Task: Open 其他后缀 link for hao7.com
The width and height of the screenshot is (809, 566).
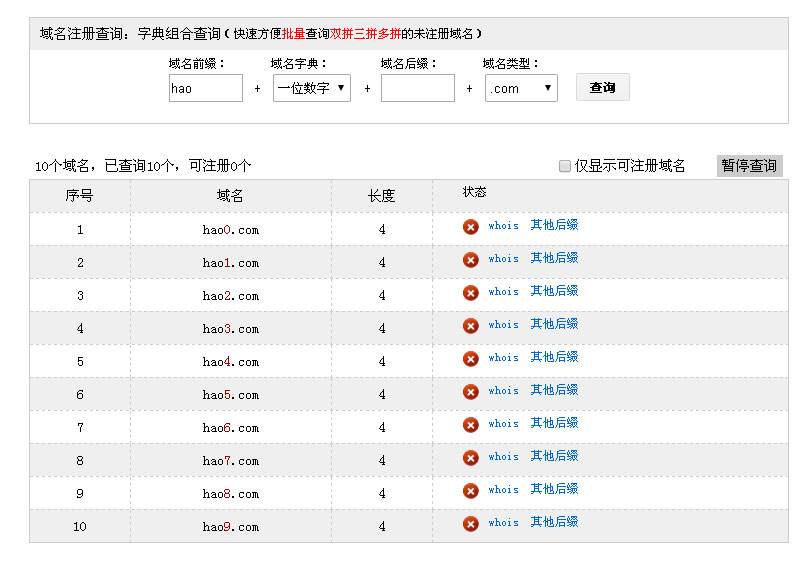Action: coord(555,456)
